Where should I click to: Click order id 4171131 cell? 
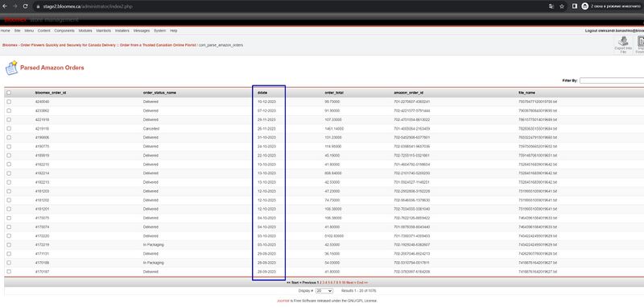click(42, 254)
